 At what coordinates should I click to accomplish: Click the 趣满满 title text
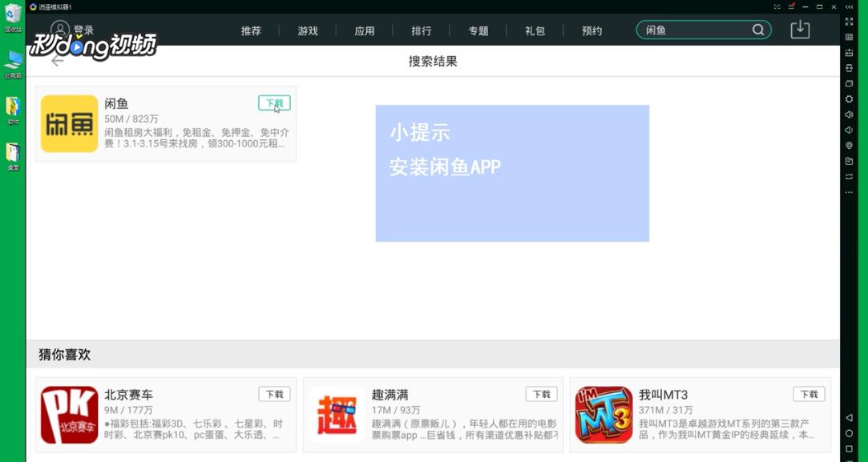[390, 395]
